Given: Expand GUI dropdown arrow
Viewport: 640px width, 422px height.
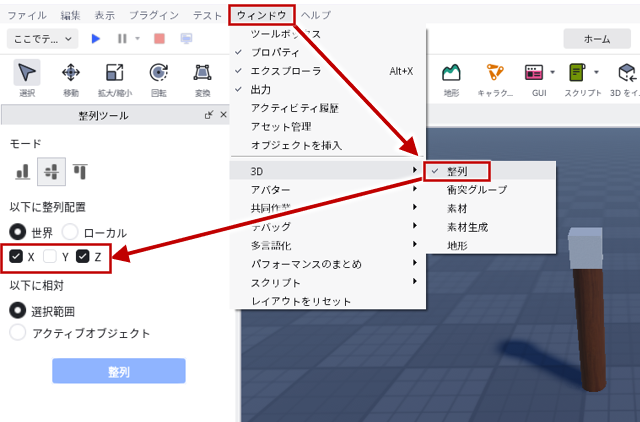Looking at the screenshot, I should tap(552, 72).
